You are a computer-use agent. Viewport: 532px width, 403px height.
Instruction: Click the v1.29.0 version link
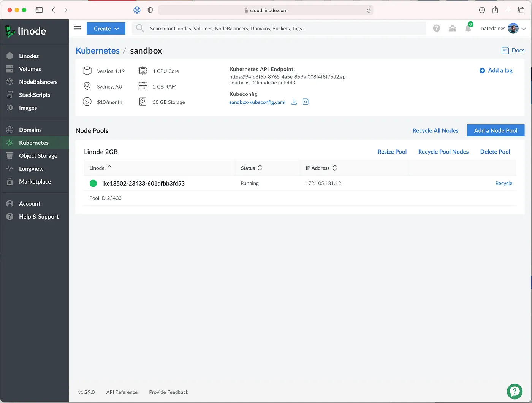point(86,392)
